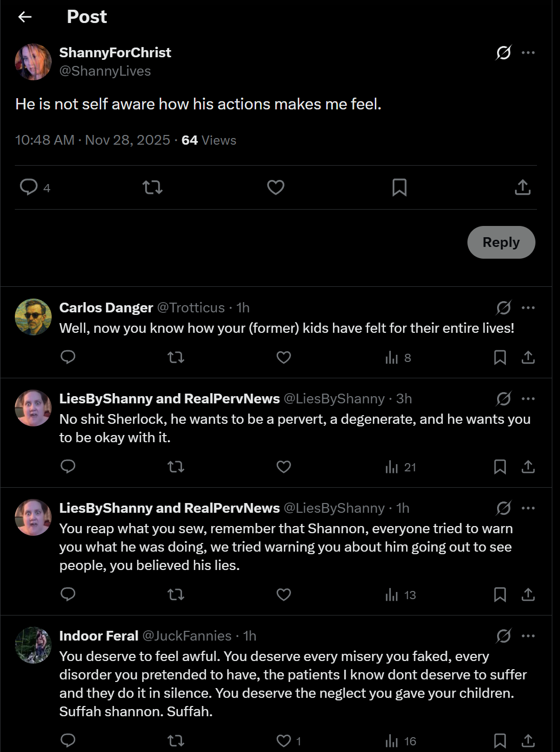Image resolution: width=560 pixels, height=752 pixels.
Task: Click the gray Reply button
Action: (501, 242)
